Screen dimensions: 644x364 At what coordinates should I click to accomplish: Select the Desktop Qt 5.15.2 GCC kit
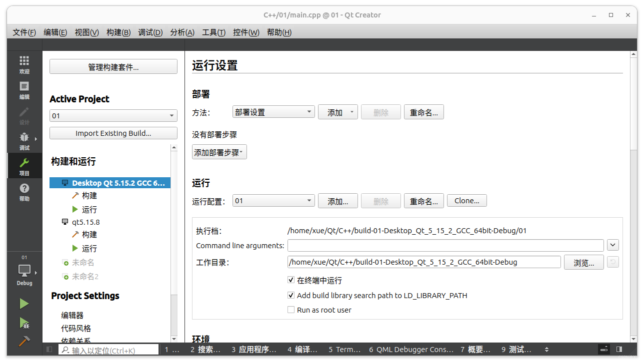click(110, 183)
